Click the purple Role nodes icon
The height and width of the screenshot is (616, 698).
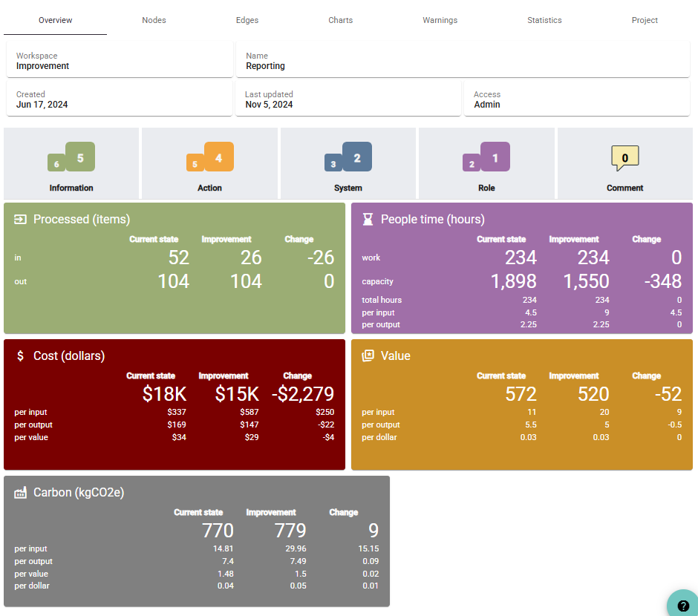(486, 157)
